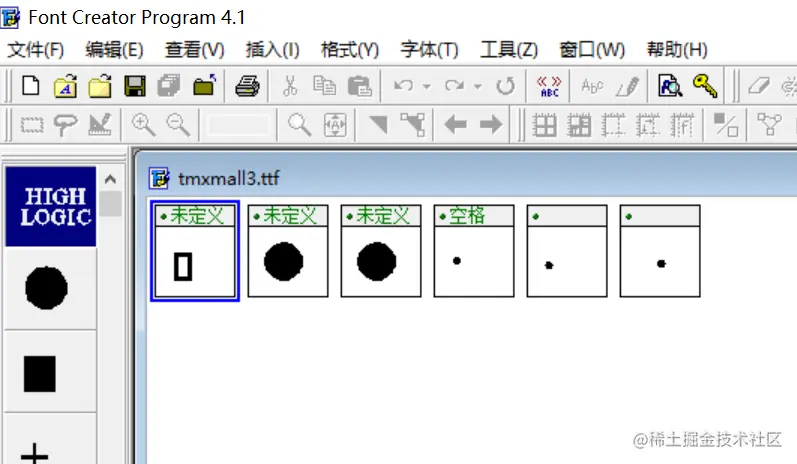Click the samples panel scroll up arrow
This screenshot has width=797, height=464.
click(x=110, y=179)
